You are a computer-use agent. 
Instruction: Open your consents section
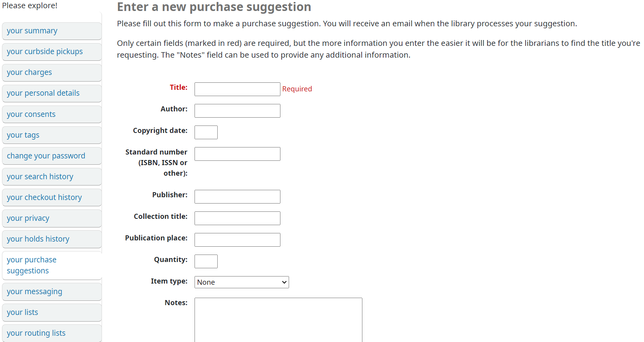click(x=52, y=114)
